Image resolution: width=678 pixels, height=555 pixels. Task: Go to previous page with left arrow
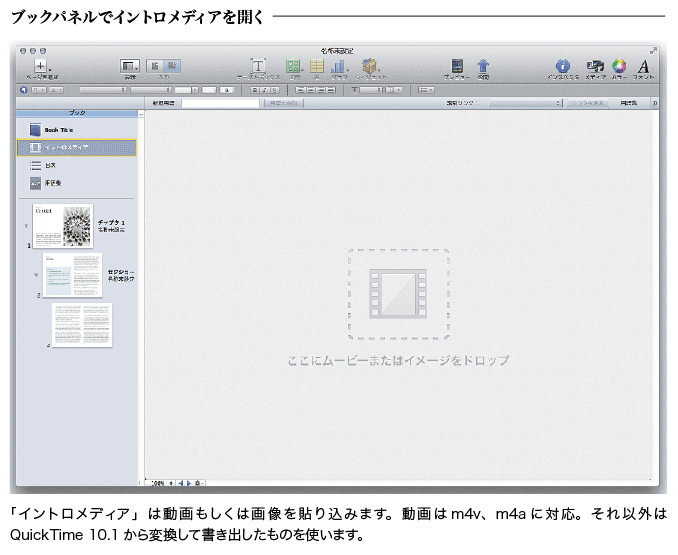click(x=181, y=483)
